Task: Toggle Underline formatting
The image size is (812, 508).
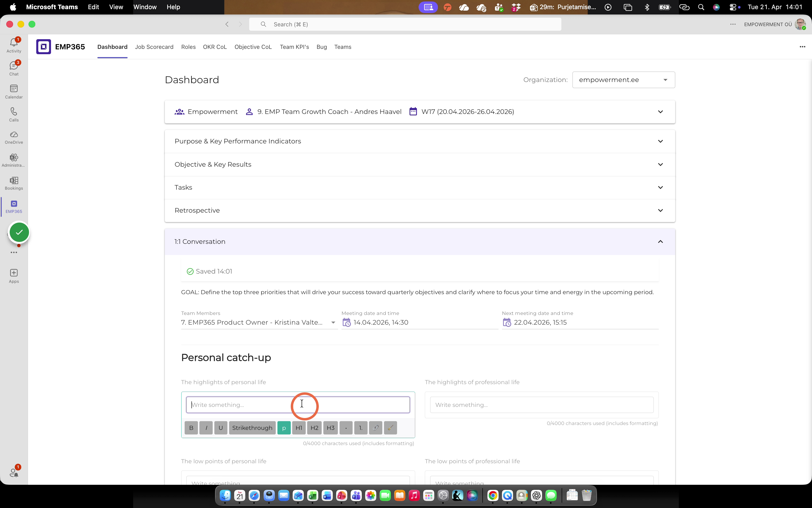Action: point(221,428)
